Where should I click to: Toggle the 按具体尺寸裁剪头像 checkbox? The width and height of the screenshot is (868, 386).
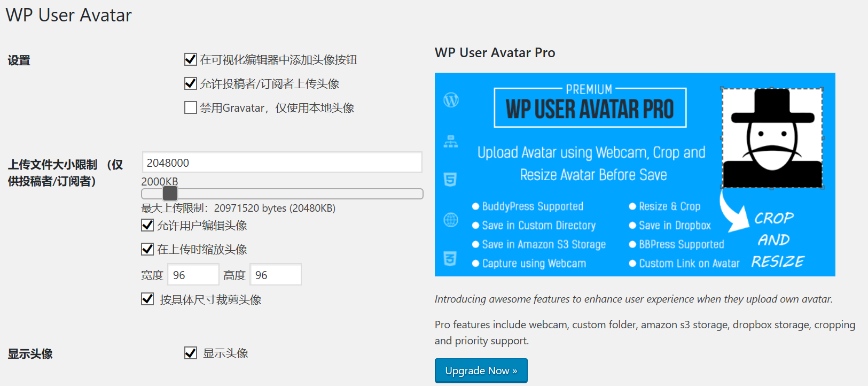click(147, 299)
